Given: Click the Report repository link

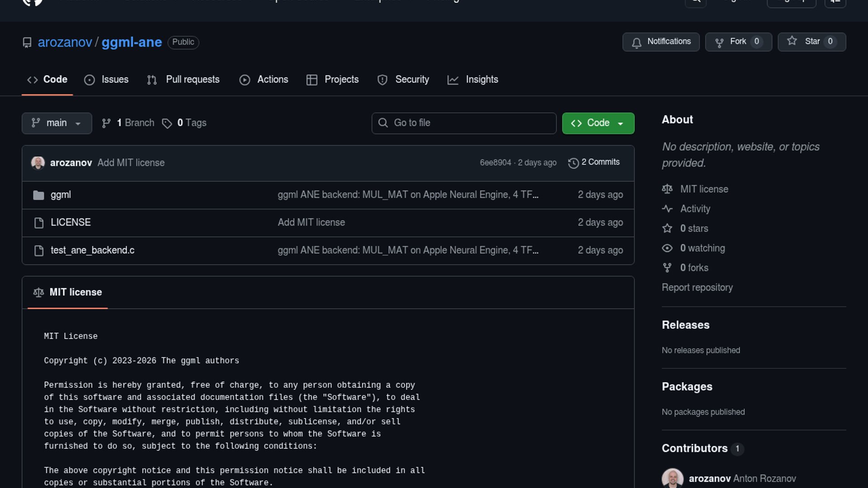Looking at the screenshot, I should (697, 287).
